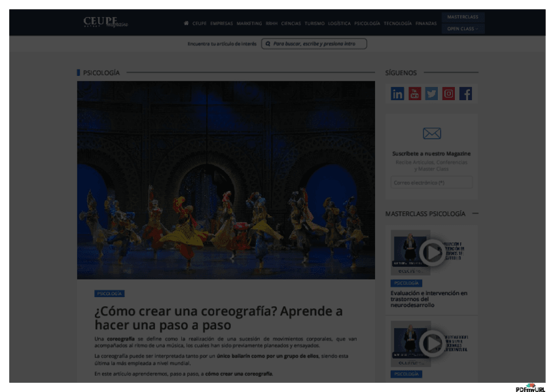Screen dimensions: 555x392
Task: Click the MASTERCLASS button in top right
Action: click(464, 16)
